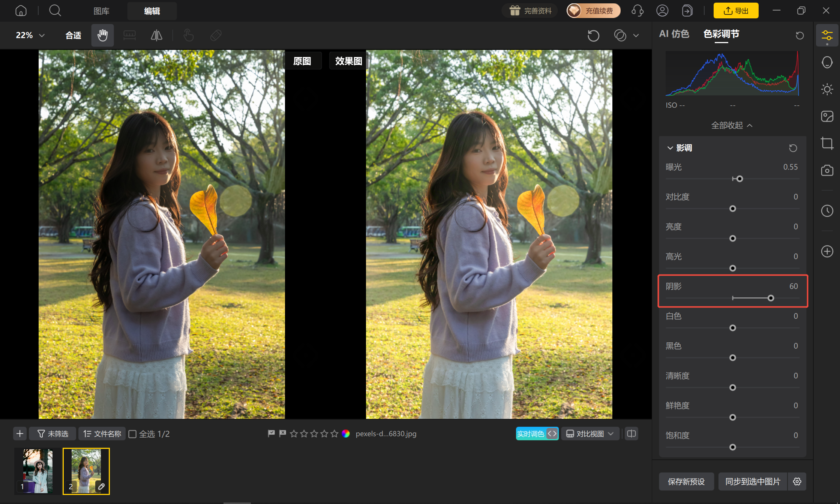This screenshot has width=840, height=504.
Task: Open the search magnifier icon
Action: coord(55,11)
